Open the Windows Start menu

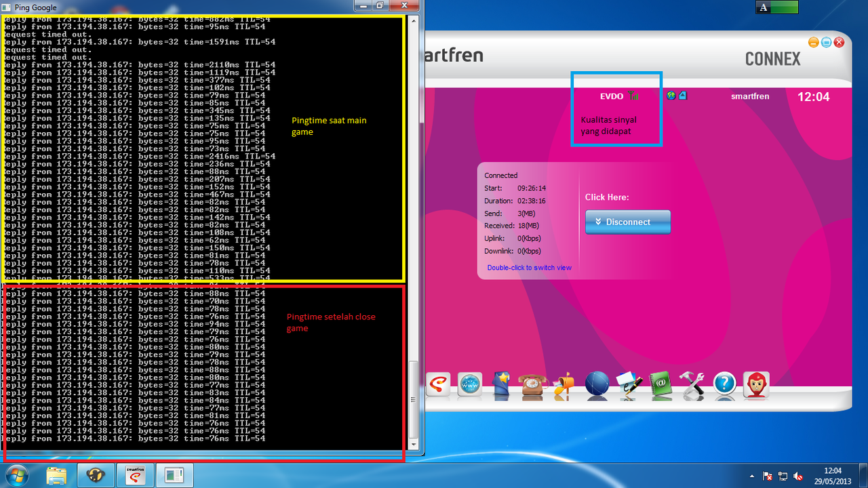click(18, 475)
